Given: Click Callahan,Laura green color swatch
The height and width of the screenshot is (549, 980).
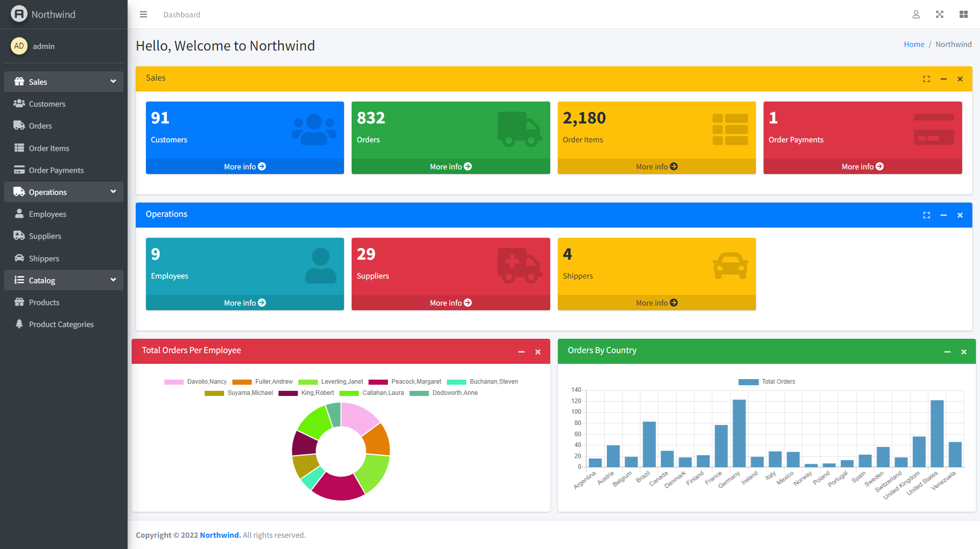Looking at the screenshot, I should click(x=349, y=393).
